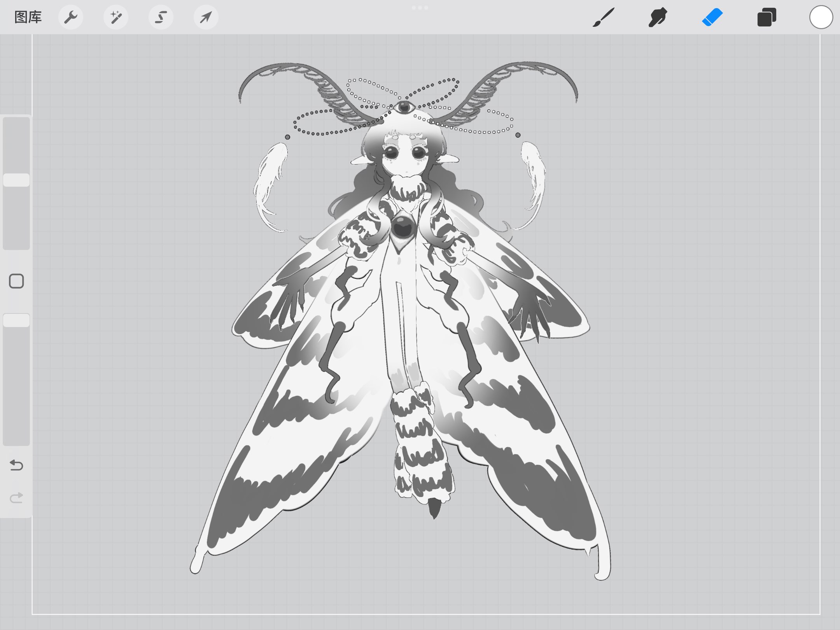Tap the blue Eraser tool
The width and height of the screenshot is (840, 630).
click(712, 17)
